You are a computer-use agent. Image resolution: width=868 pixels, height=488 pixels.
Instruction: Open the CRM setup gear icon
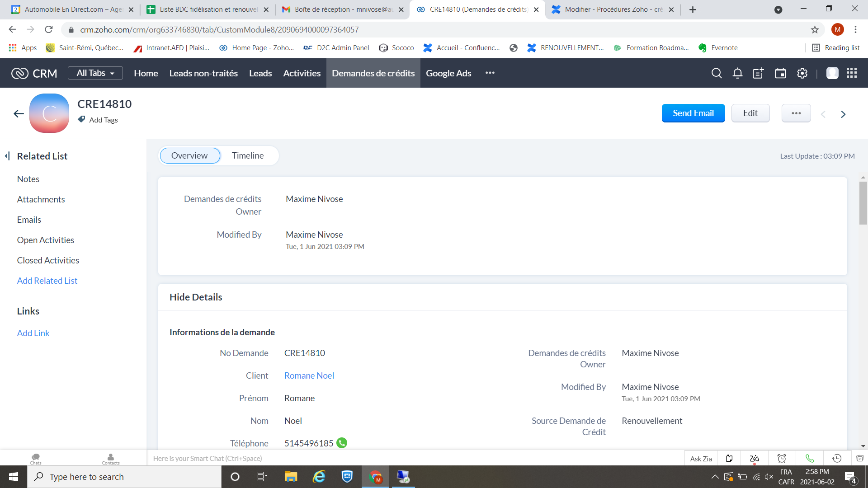coord(802,73)
